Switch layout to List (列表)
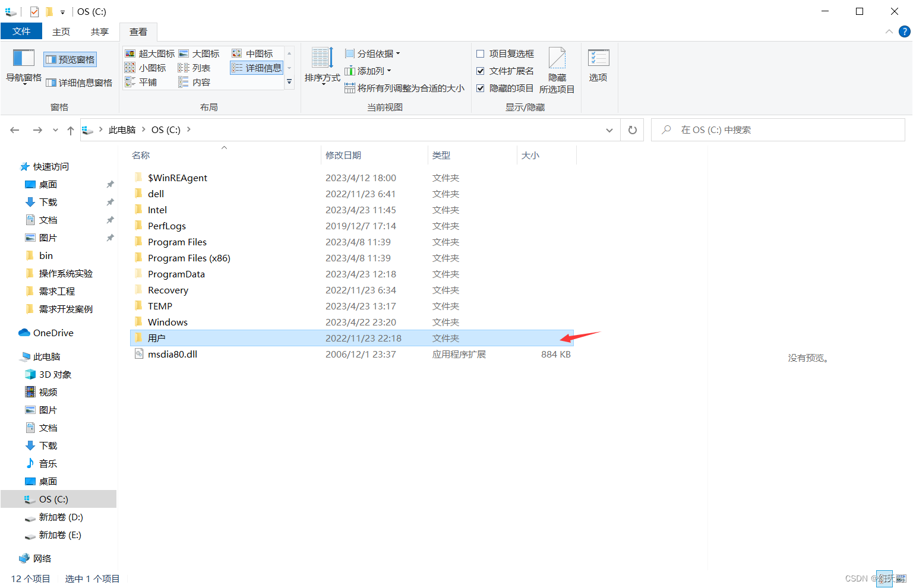The height and width of the screenshot is (588, 913). coord(194,68)
